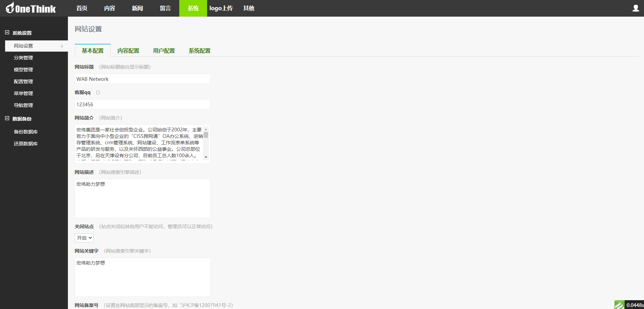Click the 关闭站点 label

click(x=84, y=226)
